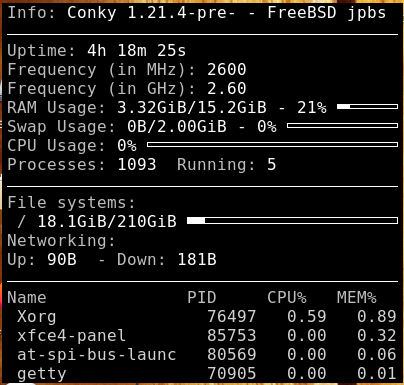Click the RAM usage progress bar
Viewport: 404px width, 385px height.
367,107
